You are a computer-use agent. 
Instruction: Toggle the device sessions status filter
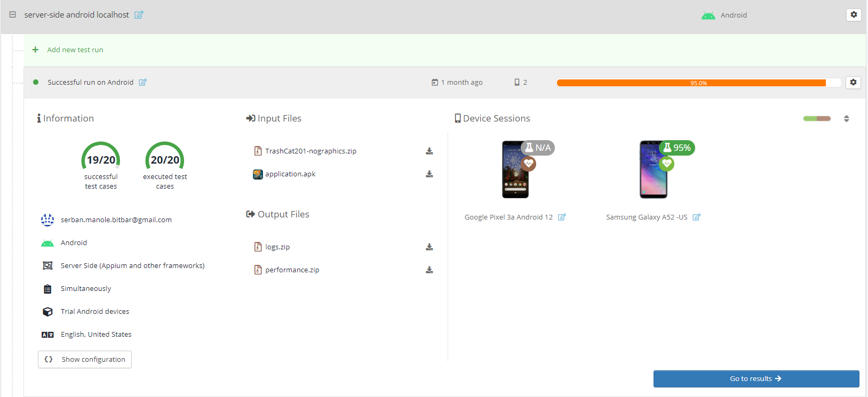click(x=817, y=119)
